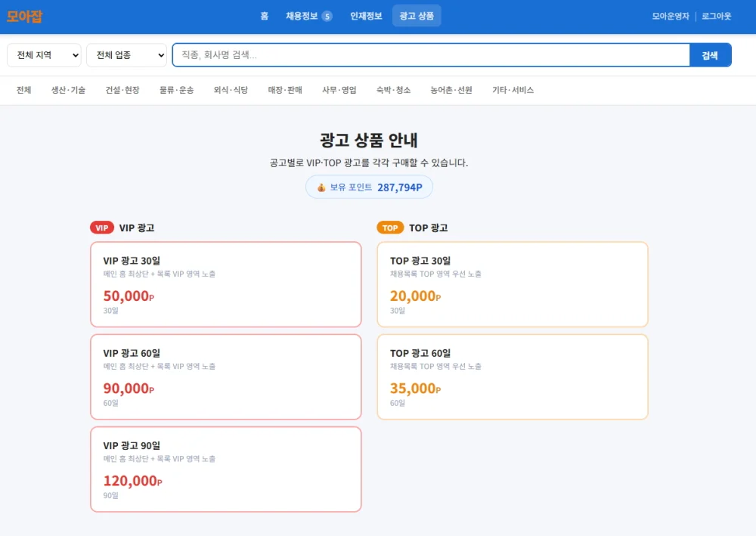Open the 모아운영자 account link

coord(670,16)
